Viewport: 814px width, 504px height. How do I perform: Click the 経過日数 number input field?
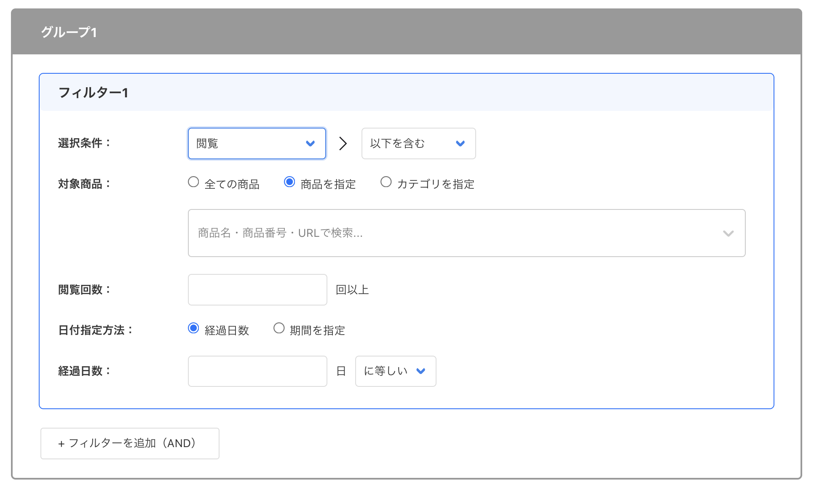(257, 371)
